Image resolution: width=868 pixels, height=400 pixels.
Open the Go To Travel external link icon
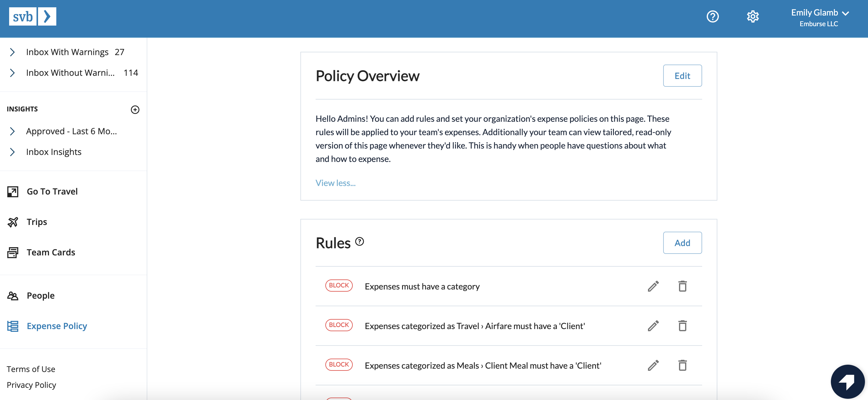tap(13, 191)
